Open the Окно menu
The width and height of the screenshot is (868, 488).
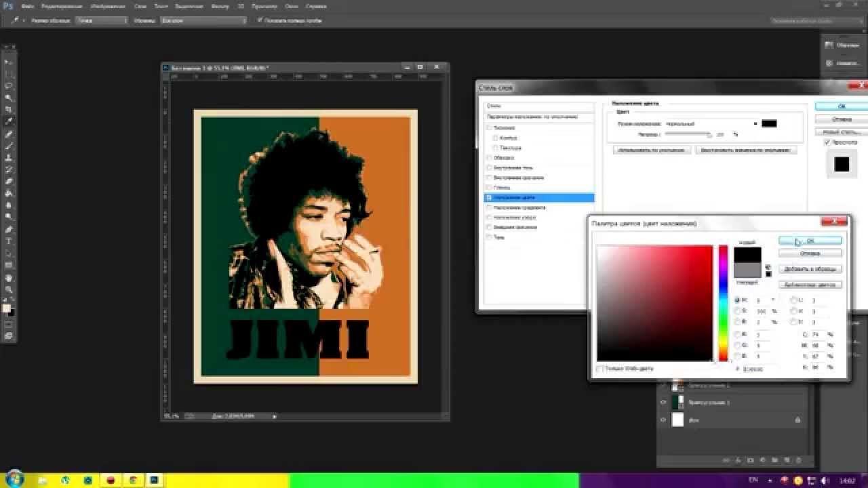point(292,6)
